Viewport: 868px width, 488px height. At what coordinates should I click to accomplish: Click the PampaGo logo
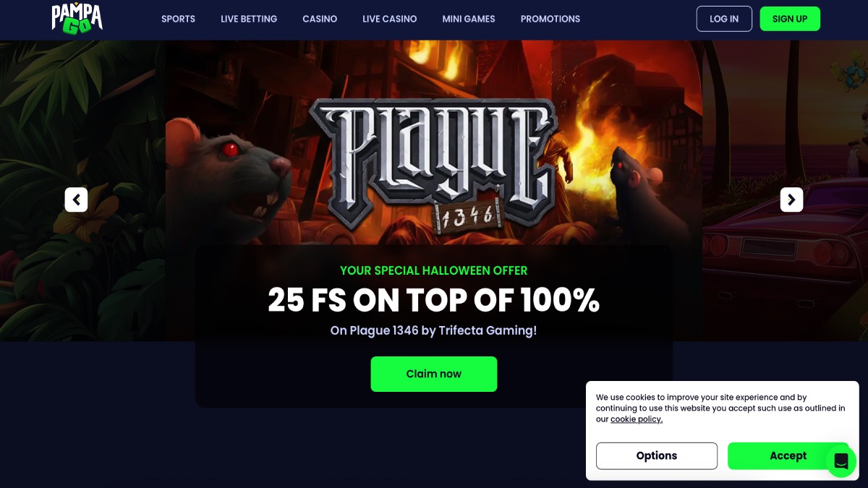point(77,18)
